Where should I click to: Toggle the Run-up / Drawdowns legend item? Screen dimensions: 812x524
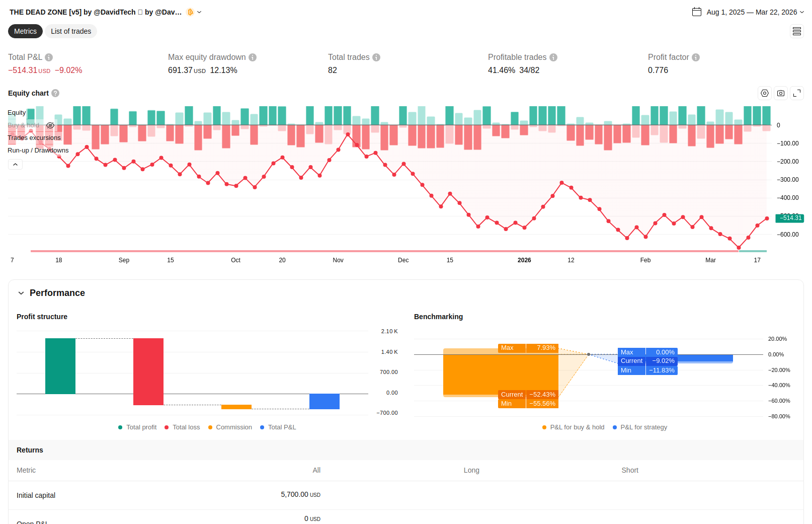pyautogui.click(x=38, y=151)
